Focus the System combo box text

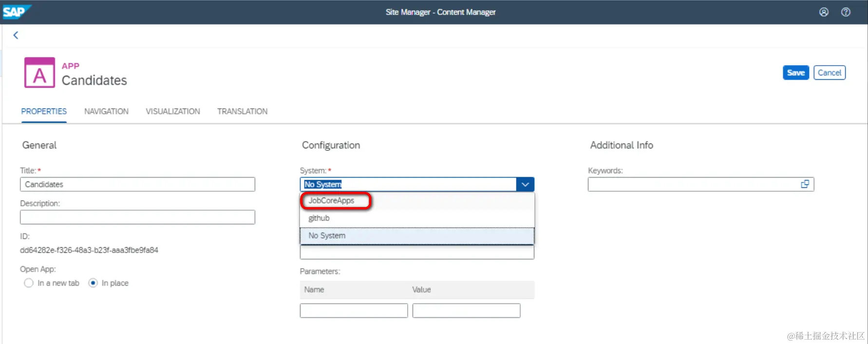[x=408, y=184]
